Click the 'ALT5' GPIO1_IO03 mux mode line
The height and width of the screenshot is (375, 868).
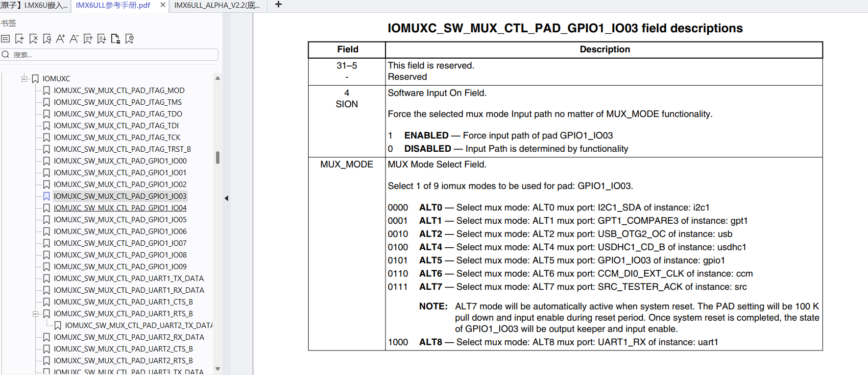(x=556, y=260)
